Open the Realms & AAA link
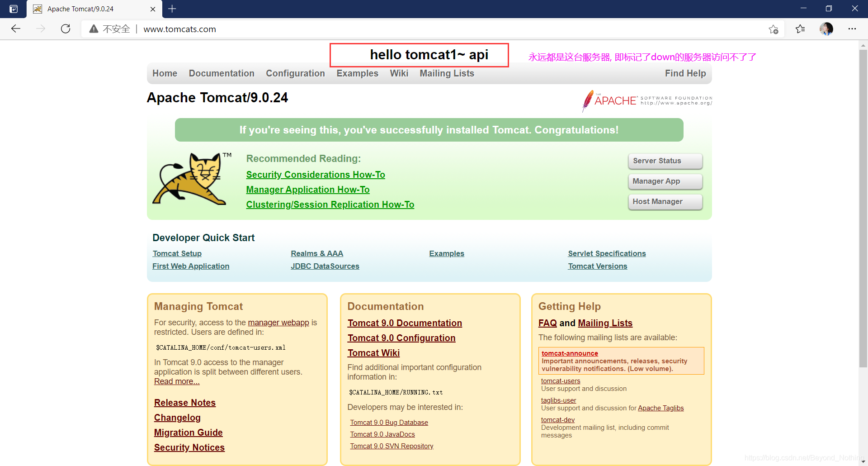Viewport: 868px width, 466px height. 317,253
